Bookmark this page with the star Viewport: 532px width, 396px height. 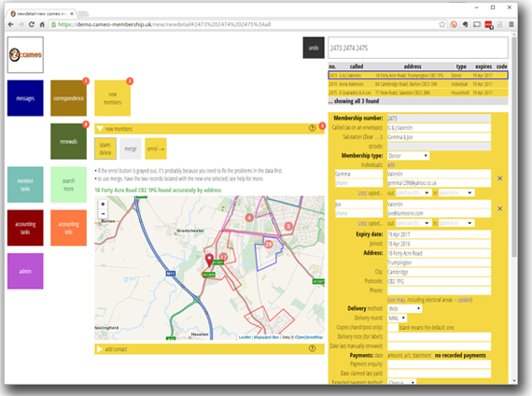441,24
